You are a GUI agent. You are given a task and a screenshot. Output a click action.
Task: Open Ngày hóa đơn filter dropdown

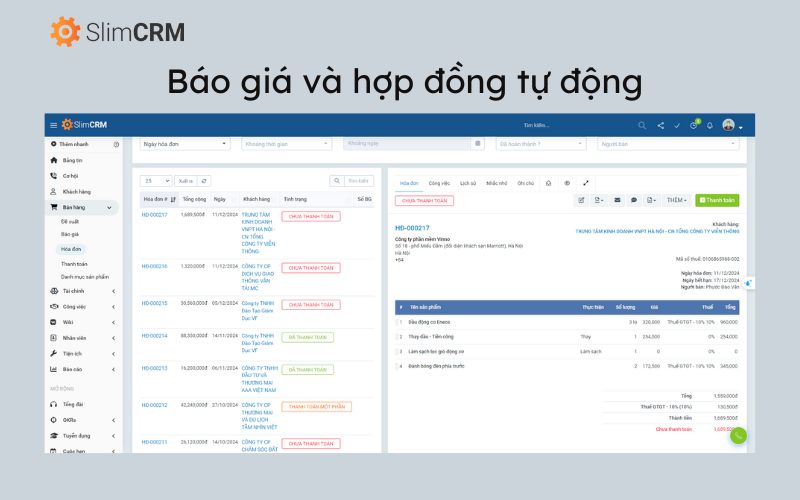(x=185, y=144)
